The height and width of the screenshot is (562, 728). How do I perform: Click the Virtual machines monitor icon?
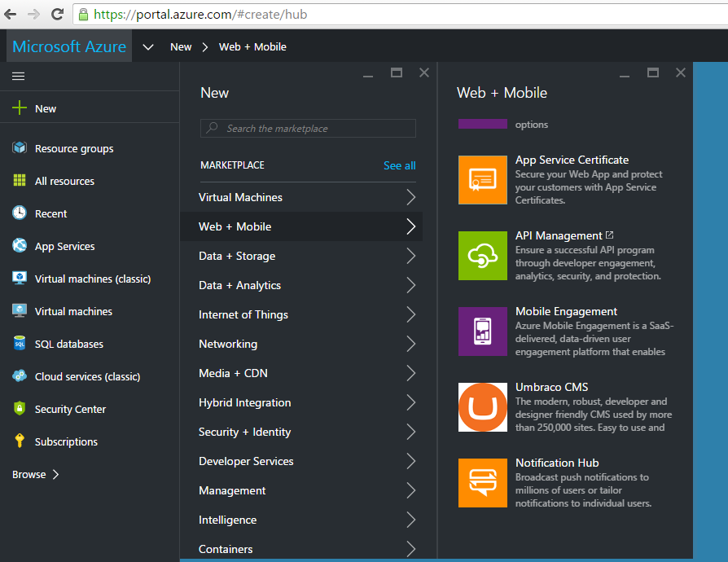(x=20, y=310)
